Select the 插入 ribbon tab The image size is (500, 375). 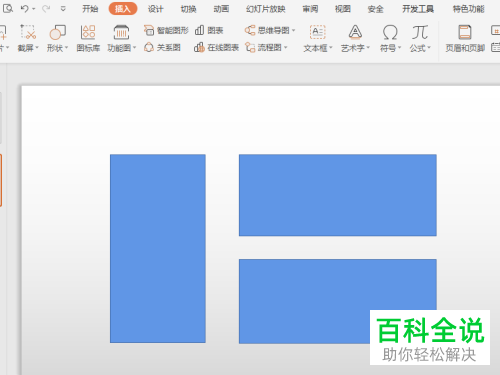point(123,9)
